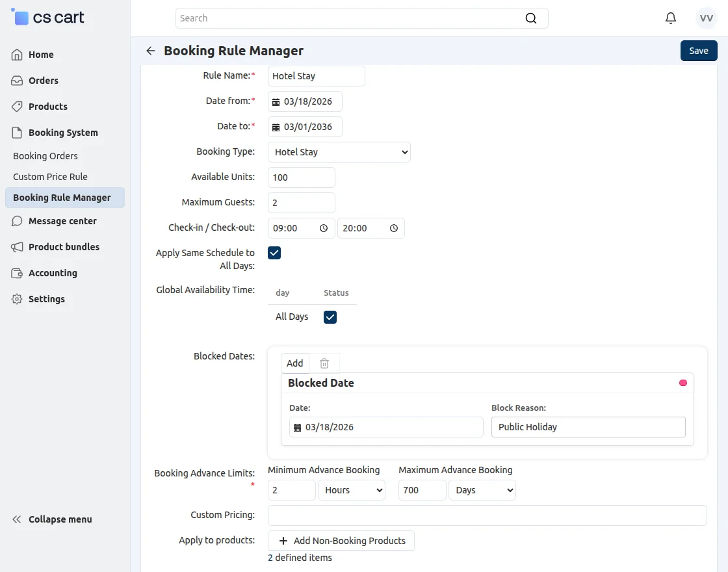This screenshot has height=572, width=728.
Task: Uncheck Apply Same Schedule to All Days
Action: pos(274,253)
